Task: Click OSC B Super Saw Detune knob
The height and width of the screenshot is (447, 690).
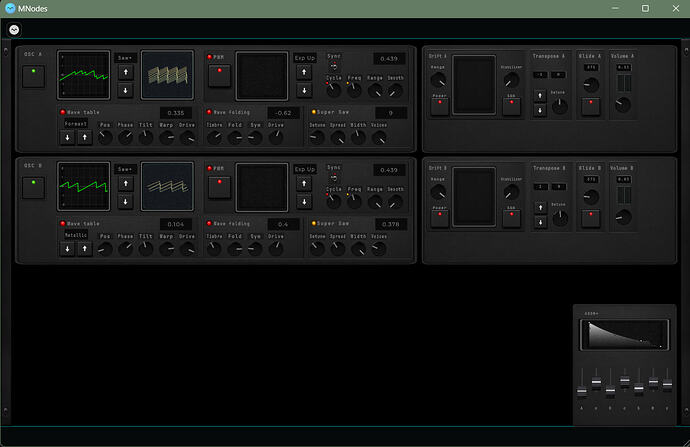Action: pos(317,249)
